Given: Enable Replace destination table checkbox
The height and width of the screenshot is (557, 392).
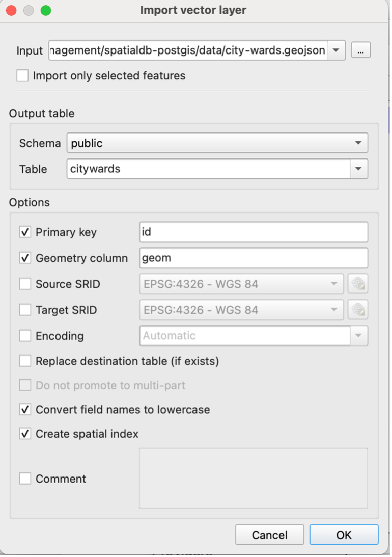Looking at the screenshot, I should point(25,361).
